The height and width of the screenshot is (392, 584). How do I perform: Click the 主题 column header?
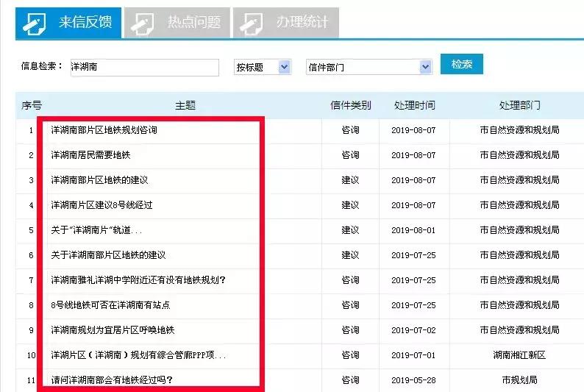[185, 105]
